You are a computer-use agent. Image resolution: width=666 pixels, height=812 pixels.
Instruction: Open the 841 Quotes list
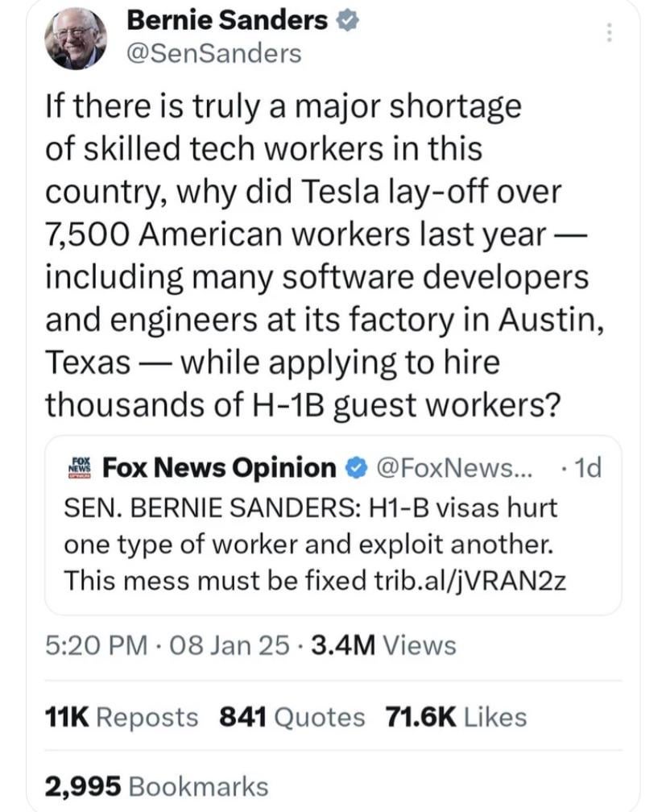tap(292, 716)
